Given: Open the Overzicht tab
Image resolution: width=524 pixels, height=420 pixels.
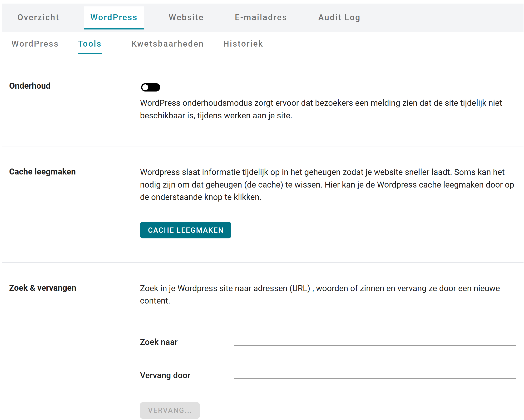Looking at the screenshot, I should click(38, 18).
